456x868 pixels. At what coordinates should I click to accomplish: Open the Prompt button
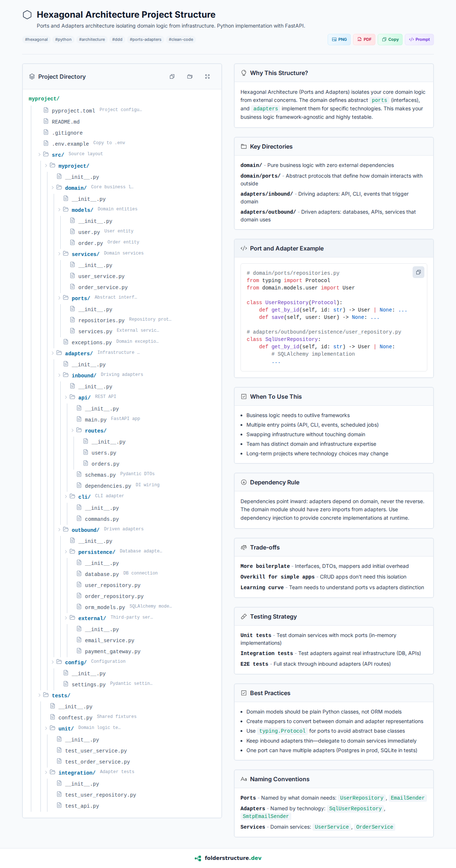(x=419, y=39)
